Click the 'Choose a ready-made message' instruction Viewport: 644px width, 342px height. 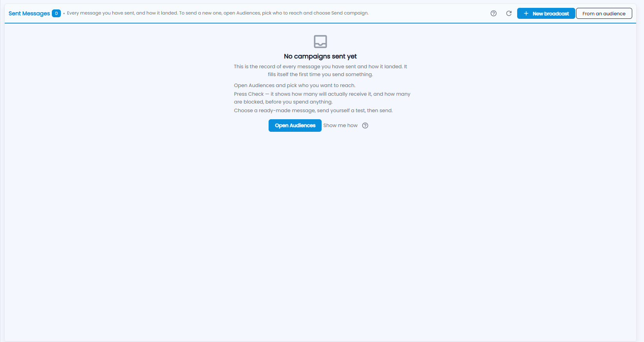[x=313, y=111]
